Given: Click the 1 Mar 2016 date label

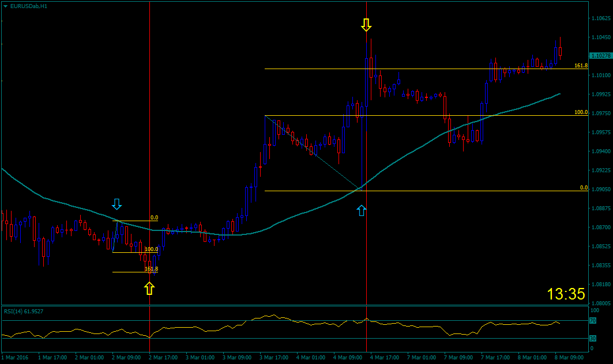Looking at the screenshot, I should [15, 357].
